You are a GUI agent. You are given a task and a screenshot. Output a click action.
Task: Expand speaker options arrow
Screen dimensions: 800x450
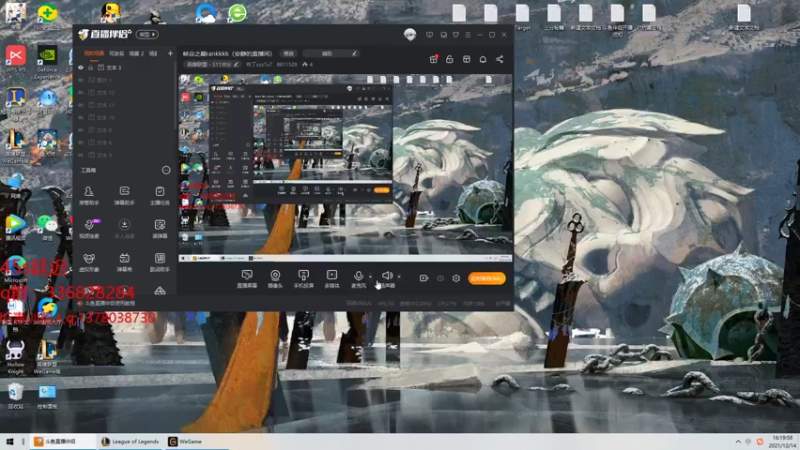coord(399,277)
